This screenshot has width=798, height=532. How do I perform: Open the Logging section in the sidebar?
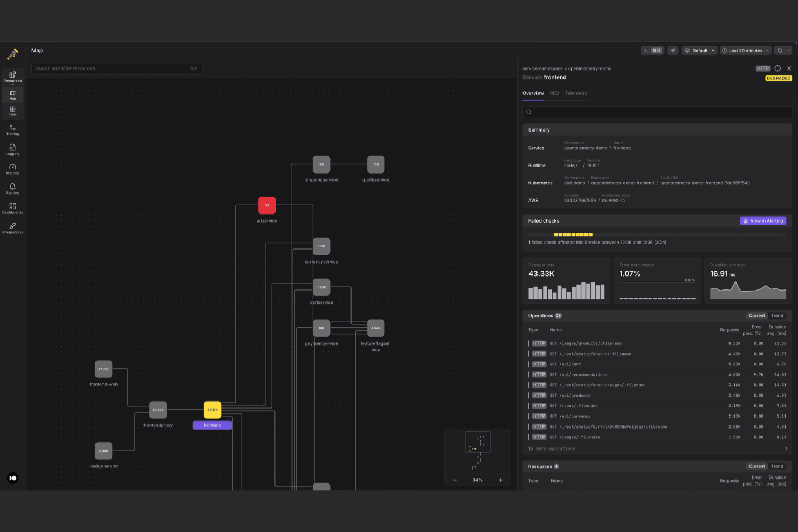12,149
